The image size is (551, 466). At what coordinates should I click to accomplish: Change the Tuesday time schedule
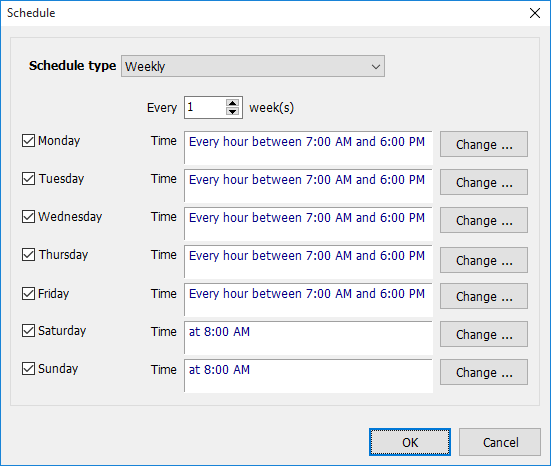pos(484,182)
